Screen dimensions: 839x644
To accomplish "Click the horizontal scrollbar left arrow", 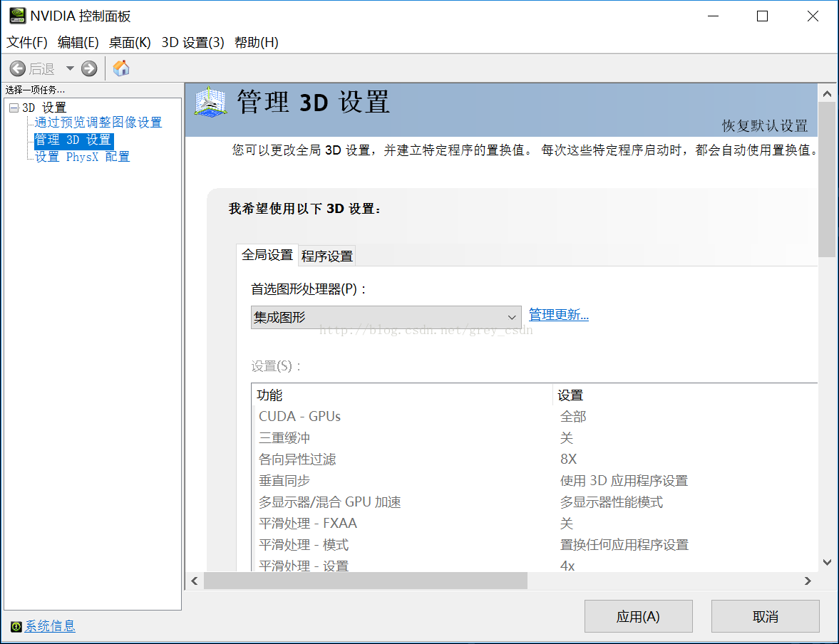I will tap(194, 581).
